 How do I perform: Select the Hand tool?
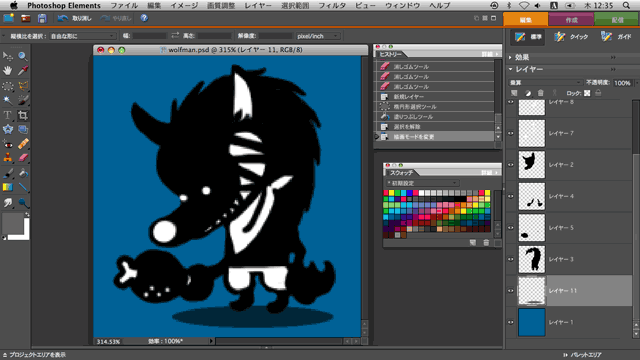[x=7, y=71]
